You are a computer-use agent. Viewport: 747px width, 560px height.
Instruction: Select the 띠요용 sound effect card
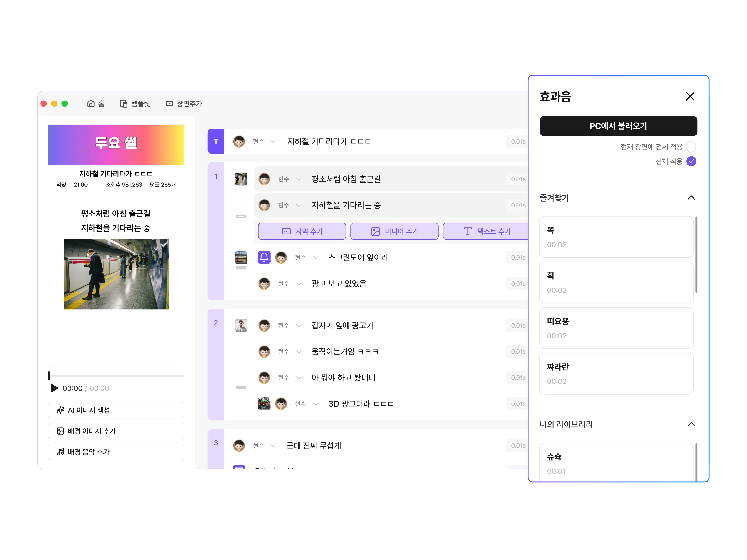point(616,328)
